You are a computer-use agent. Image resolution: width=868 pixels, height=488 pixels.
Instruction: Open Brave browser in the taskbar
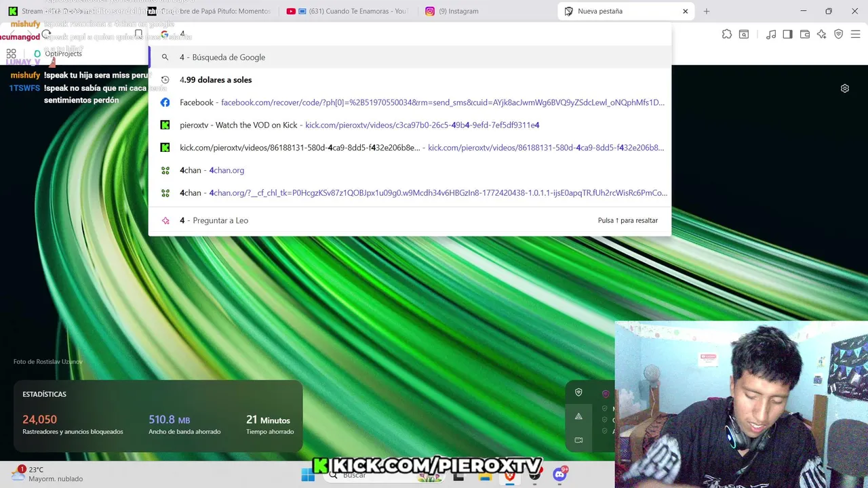pyautogui.click(x=509, y=475)
